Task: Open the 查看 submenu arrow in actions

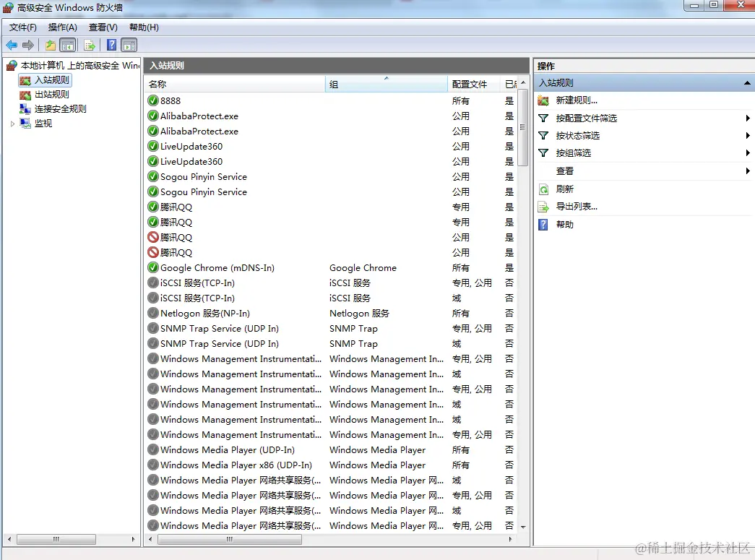Action: tap(747, 171)
